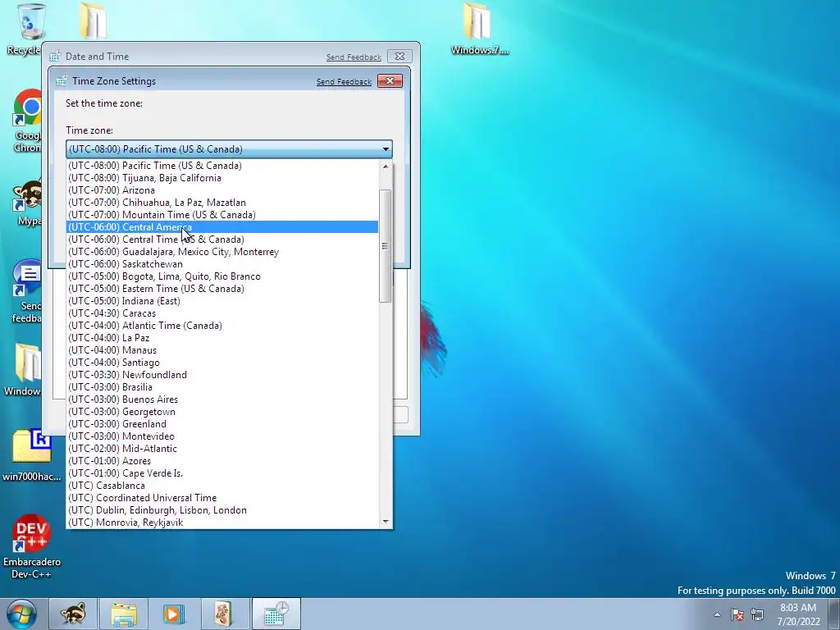
Task: Select (UTC-03:00) Brasilia
Action: pyautogui.click(x=222, y=387)
